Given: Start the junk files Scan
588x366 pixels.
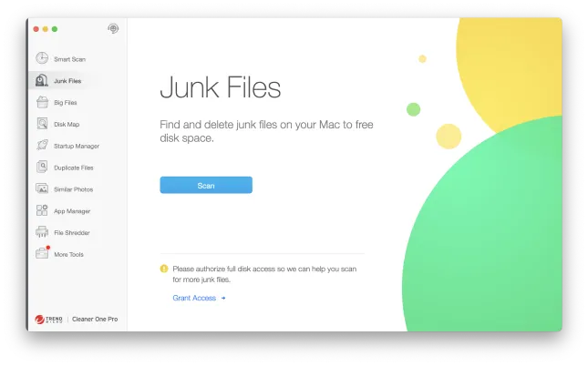Looking at the screenshot, I should pyautogui.click(x=206, y=186).
